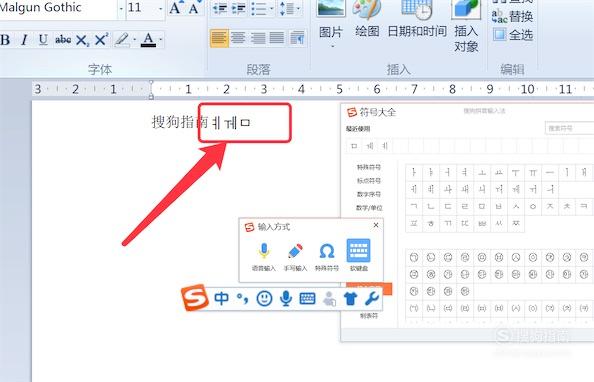Open Sogou account login icon
The image size is (594, 382).
pos(329,299)
